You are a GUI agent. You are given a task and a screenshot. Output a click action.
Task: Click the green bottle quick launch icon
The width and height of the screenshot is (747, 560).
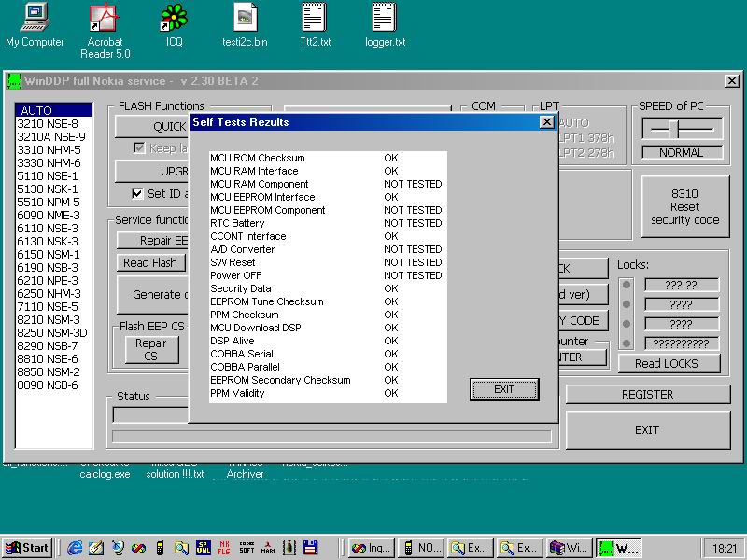pos(289,548)
